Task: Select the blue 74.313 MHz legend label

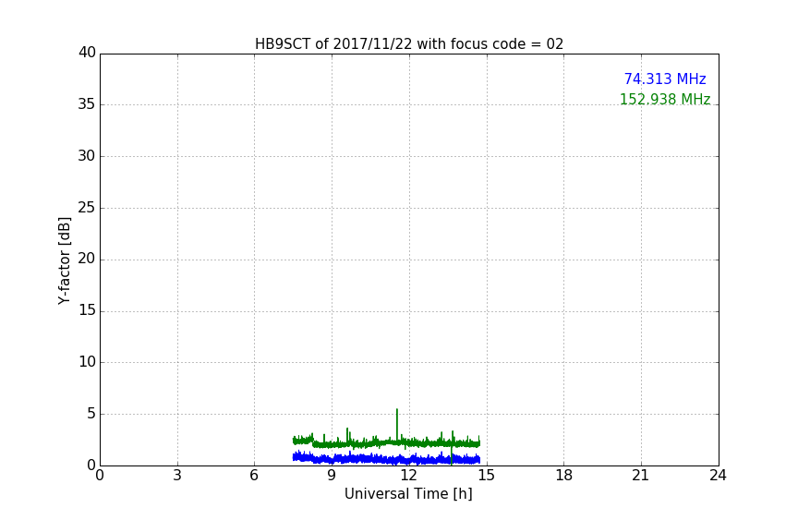Action: [x=665, y=79]
